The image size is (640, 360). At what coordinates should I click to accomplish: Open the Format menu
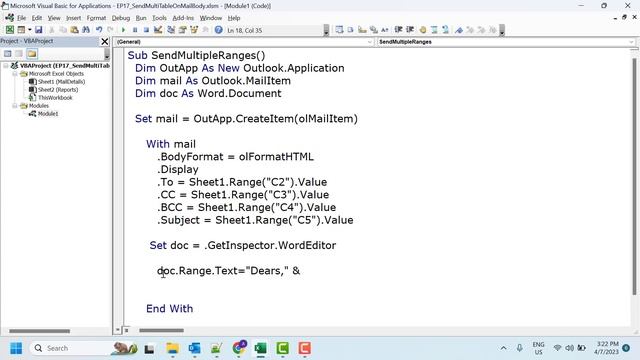pos(96,18)
